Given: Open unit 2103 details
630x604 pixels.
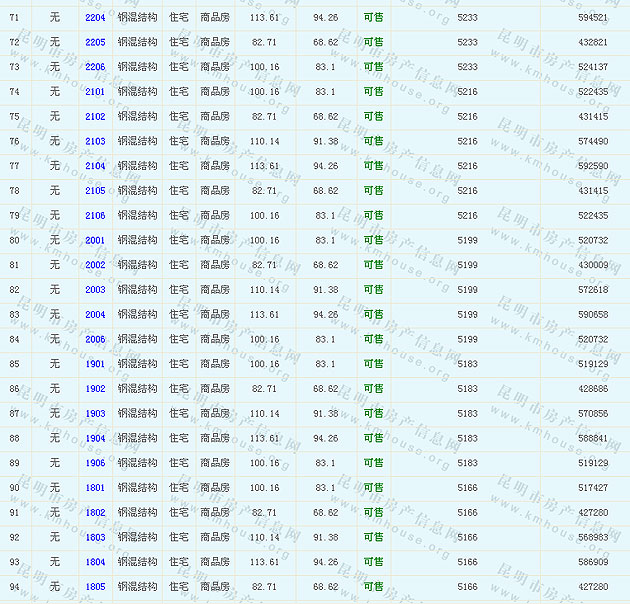Looking at the screenshot, I should pos(95,142).
